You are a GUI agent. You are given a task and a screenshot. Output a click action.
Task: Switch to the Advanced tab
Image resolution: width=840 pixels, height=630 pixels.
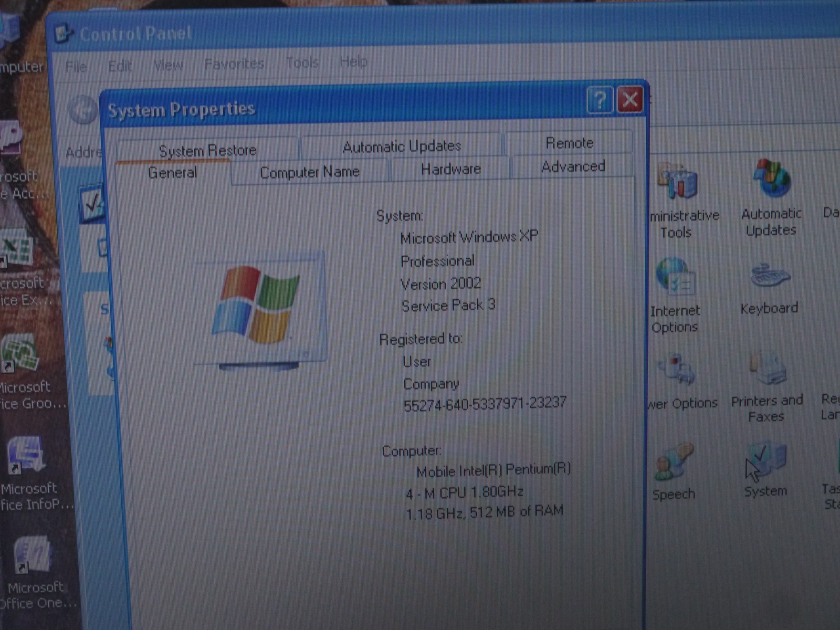click(x=573, y=166)
